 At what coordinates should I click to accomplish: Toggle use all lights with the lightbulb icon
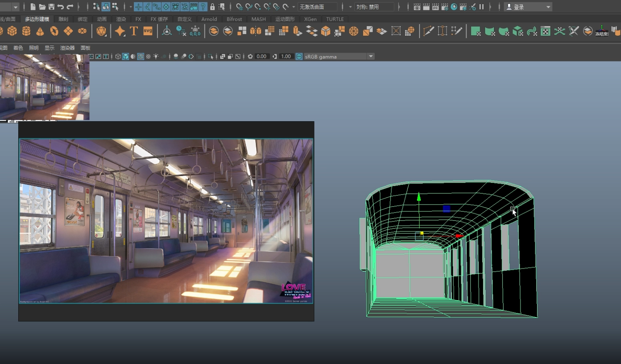coord(156,56)
